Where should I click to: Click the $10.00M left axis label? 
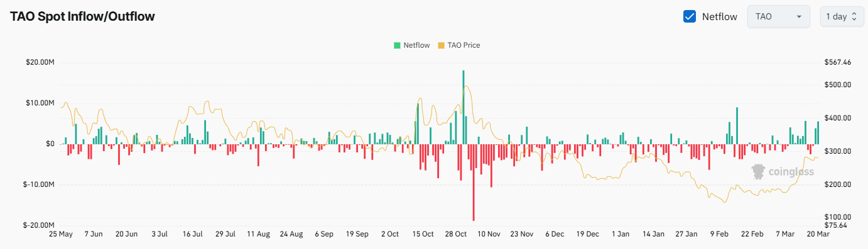click(40, 103)
